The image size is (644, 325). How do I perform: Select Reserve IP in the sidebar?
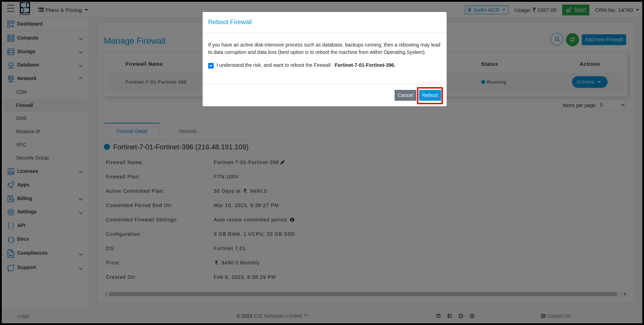(x=28, y=132)
